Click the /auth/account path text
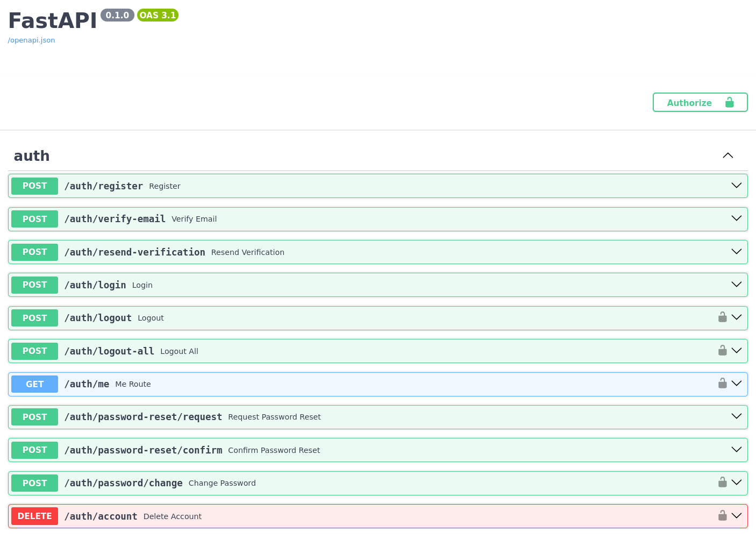Screen dimensions: 756x539 click(101, 516)
